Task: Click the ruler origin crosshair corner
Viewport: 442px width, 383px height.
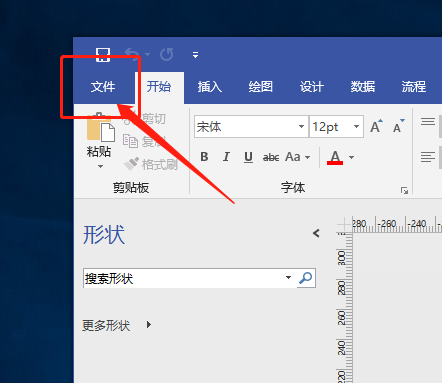Action: (344, 224)
